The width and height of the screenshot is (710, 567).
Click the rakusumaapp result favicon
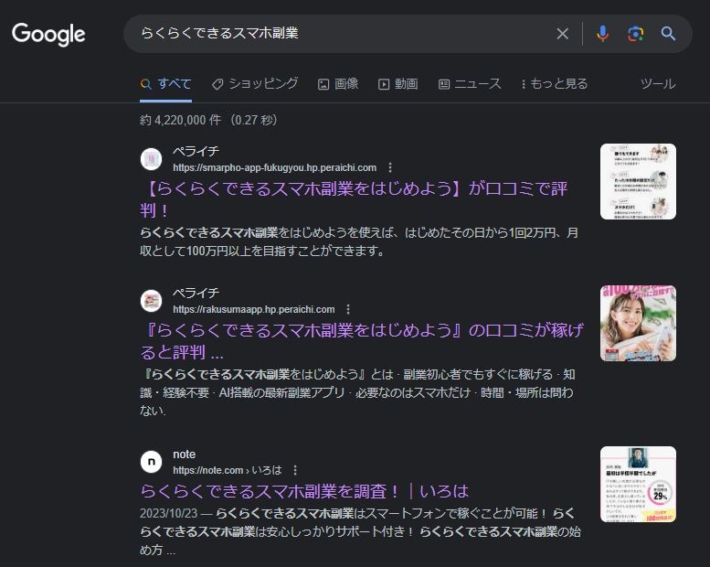(x=151, y=301)
